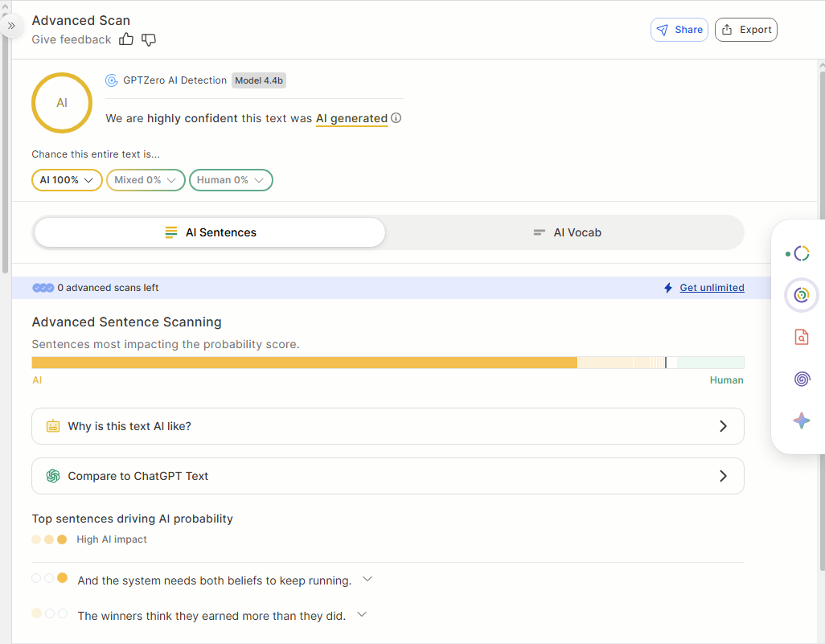Click the dark marker on the probability bar

pyautogui.click(x=666, y=363)
